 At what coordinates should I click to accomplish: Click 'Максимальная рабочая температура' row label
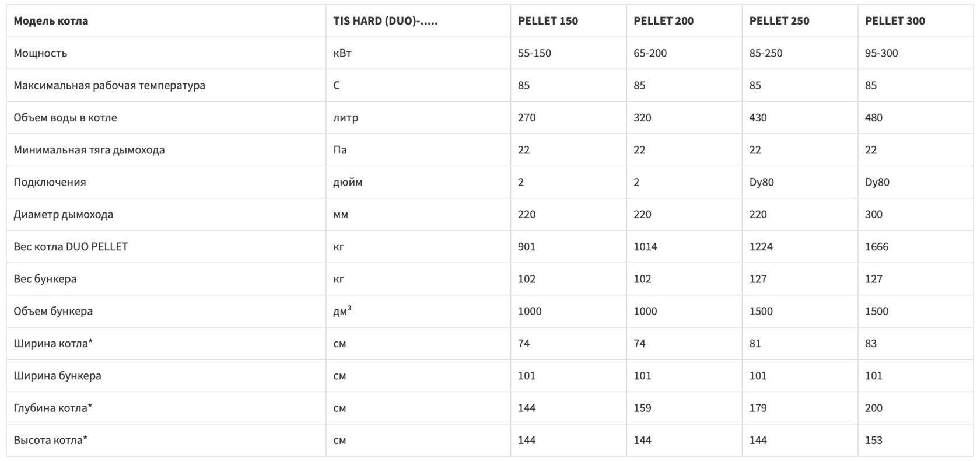point(110,85)
